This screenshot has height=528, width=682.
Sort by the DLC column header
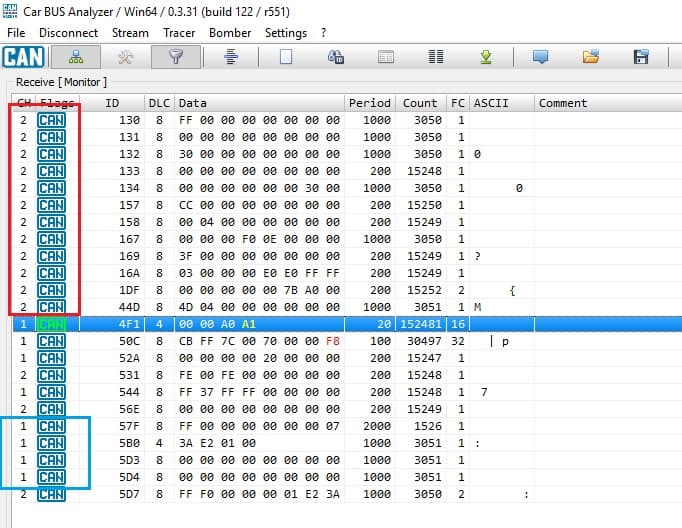[159, 103]
